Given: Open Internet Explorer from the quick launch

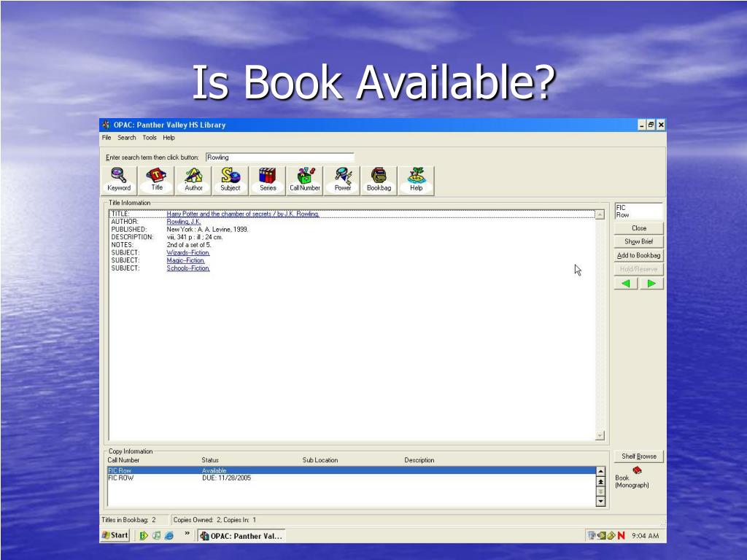Looking at the screenshot, I should [169, 535].
